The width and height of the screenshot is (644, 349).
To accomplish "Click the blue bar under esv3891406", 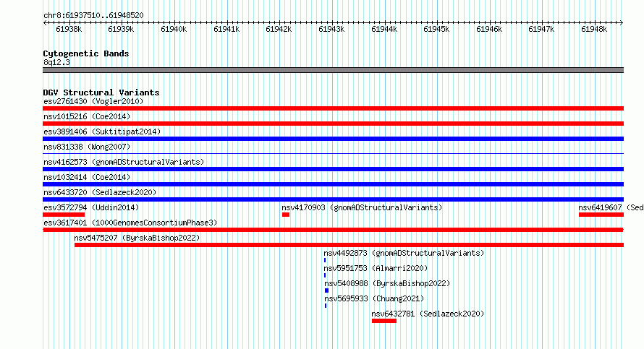I will (x=333, y=139).
